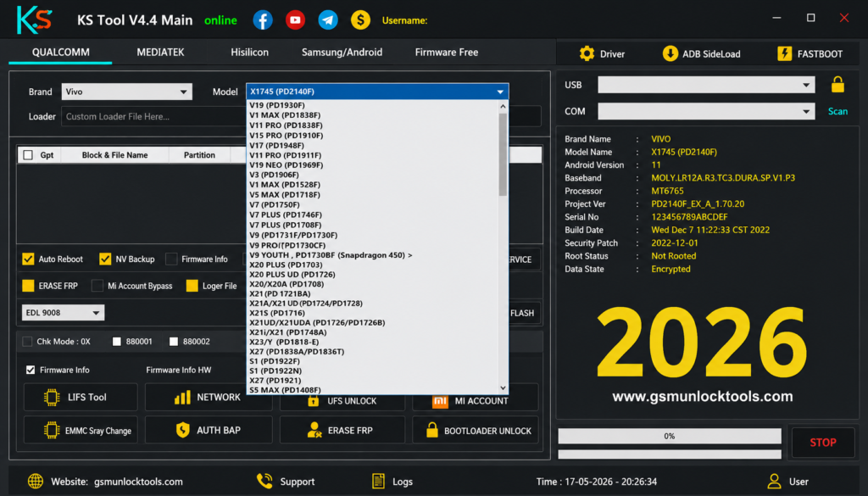Click the model list scroll-up arrow
The width and height of the screenshot is (868, 496).
click(503, 106)
